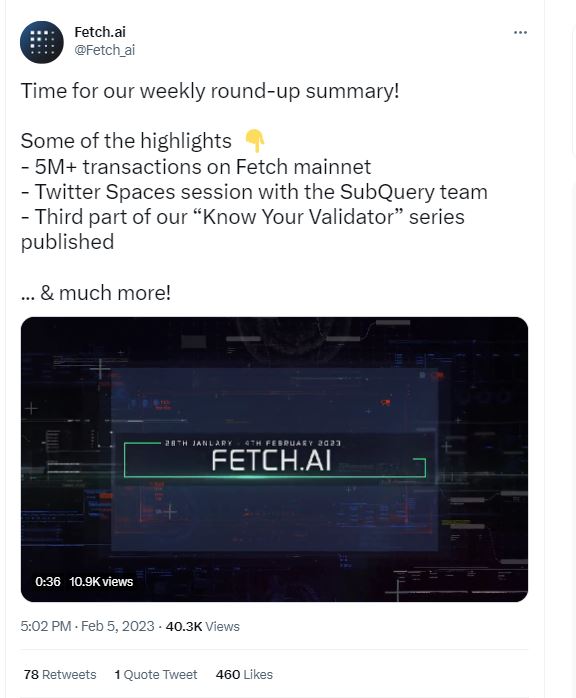Click the 10.9K views label on video
This screenshot has width=576, height=698.
point(101,581)
